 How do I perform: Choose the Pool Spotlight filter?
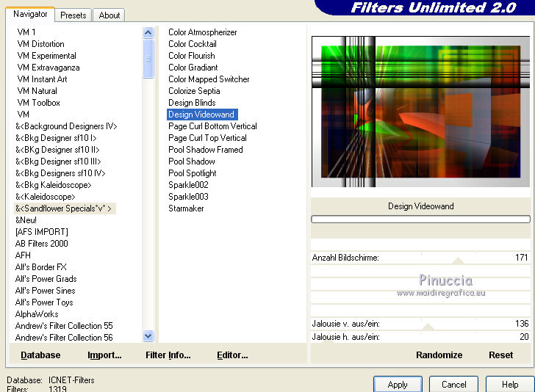pos(193,173)
